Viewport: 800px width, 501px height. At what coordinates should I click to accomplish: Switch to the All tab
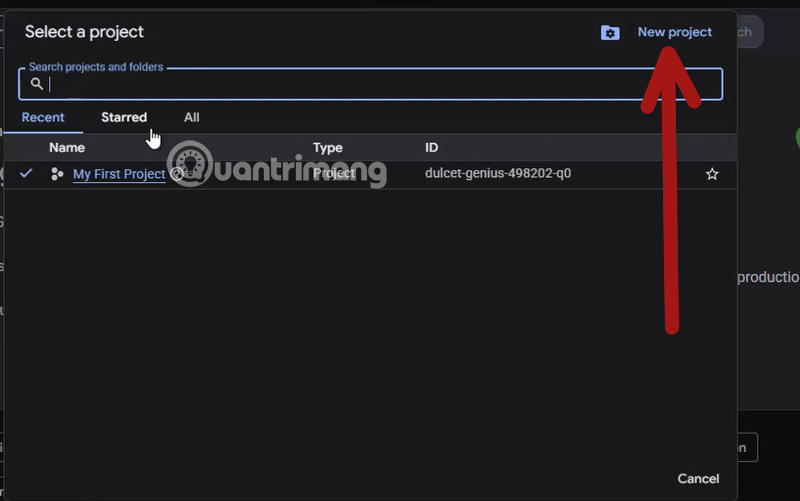[192, 117]
